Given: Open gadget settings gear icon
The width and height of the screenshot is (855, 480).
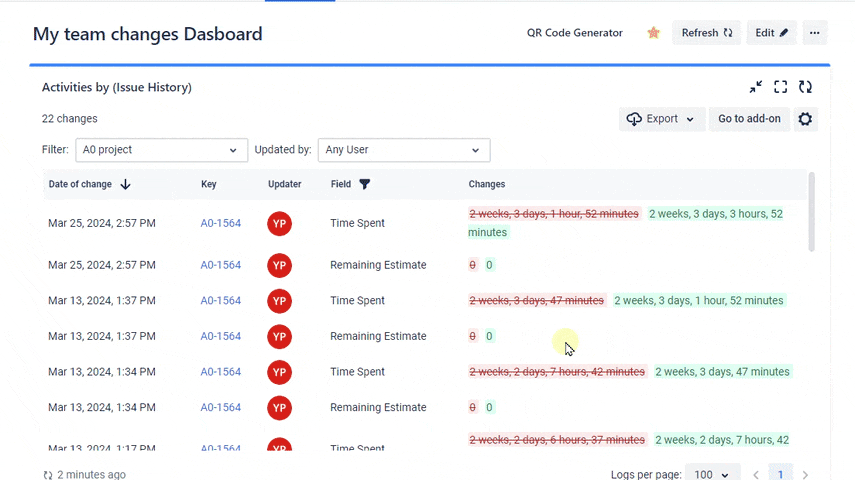Looking at the screenshot, I should point(805,119).
